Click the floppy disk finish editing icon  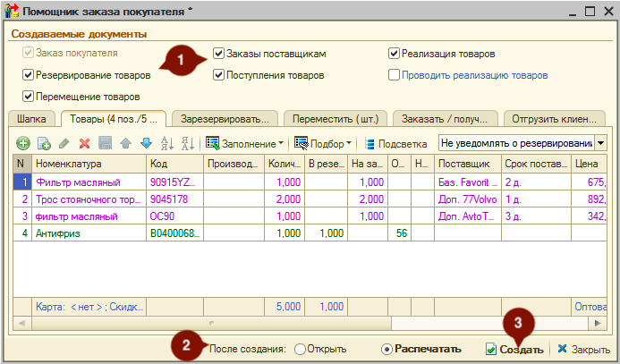105,143
